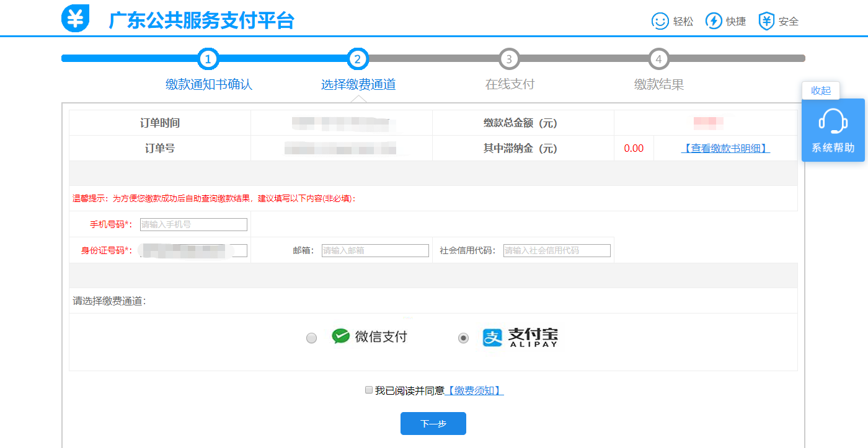Screen dimensions: 868x448
Task: Click the lightning bolt 快捷 icon
Action: 714,21
